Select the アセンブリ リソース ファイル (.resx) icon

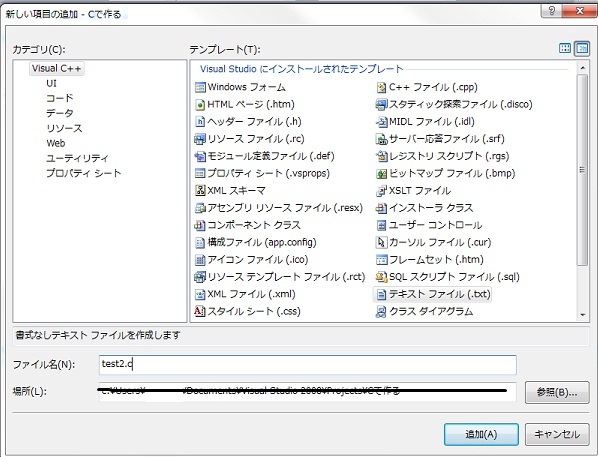[200, 208]
